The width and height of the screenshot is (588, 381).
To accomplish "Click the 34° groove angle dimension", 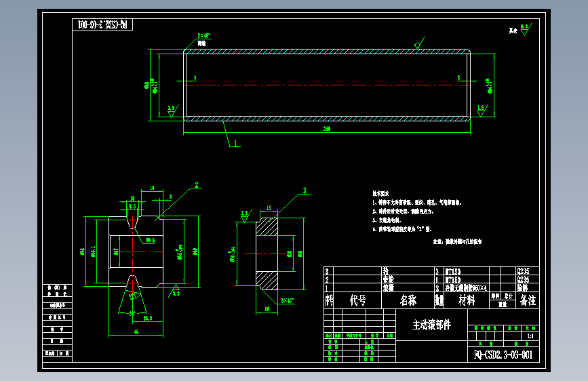I will click(132, 313).
